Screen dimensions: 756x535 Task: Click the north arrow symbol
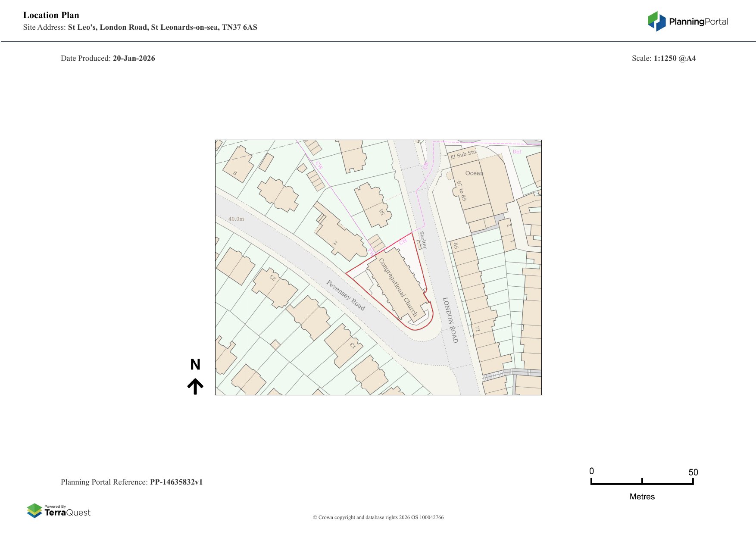[195, 386]
